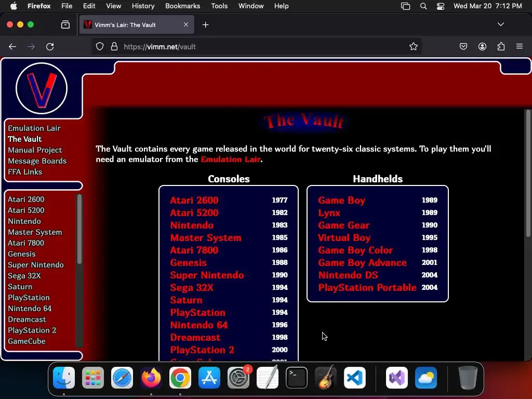Open PlayStation 2 in Consoles table
The width and height of the screenshot is (532, 399).
202,350
